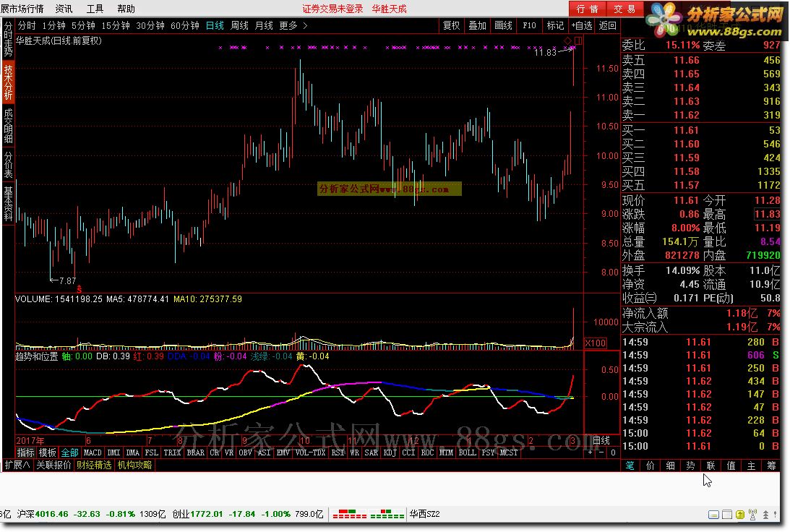
Task: Click the 0 reset button by the indicator tabs
Action: 613,452
